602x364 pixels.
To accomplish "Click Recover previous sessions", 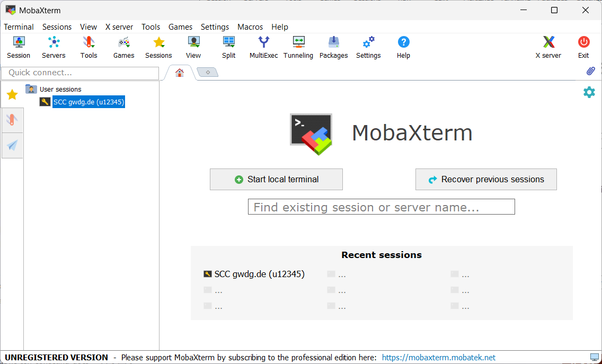I will pyautogui.click(x=486, y=179).
